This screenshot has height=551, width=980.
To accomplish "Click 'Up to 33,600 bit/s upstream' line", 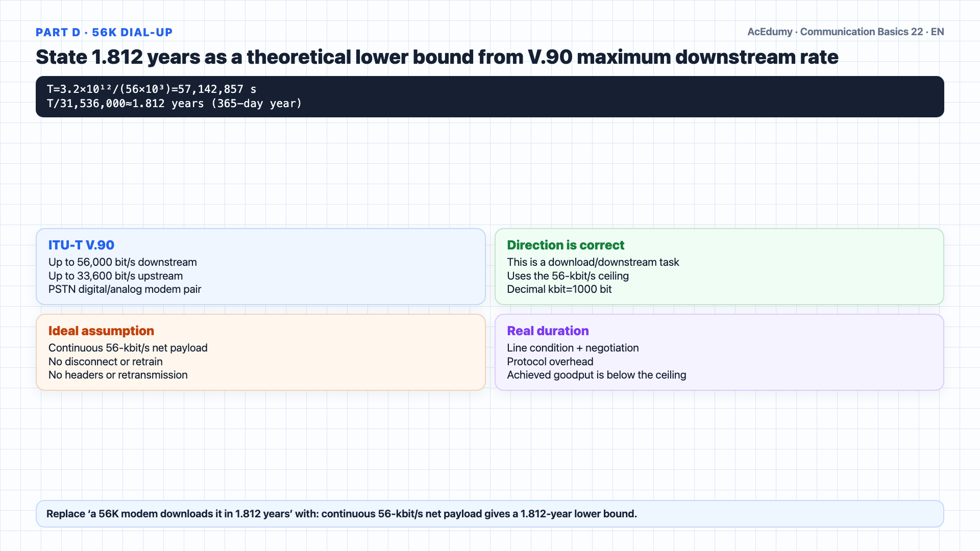I will click(x=115, y=276).
